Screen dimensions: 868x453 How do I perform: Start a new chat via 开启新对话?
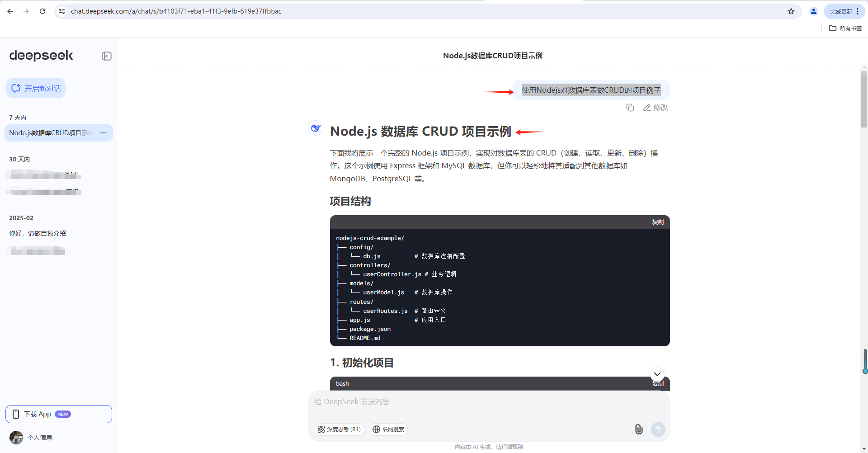[x=36, y=88]
